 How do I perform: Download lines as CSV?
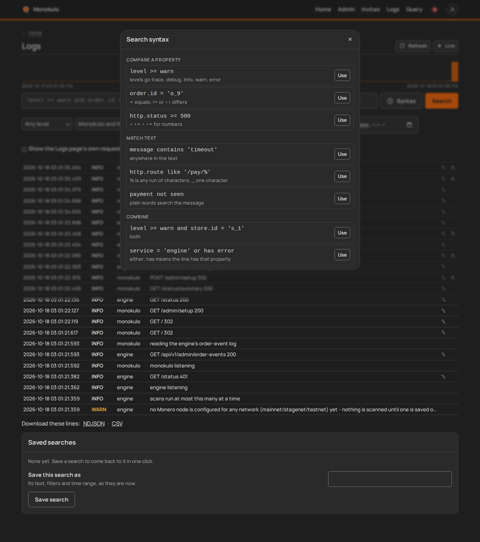[117, 424]
